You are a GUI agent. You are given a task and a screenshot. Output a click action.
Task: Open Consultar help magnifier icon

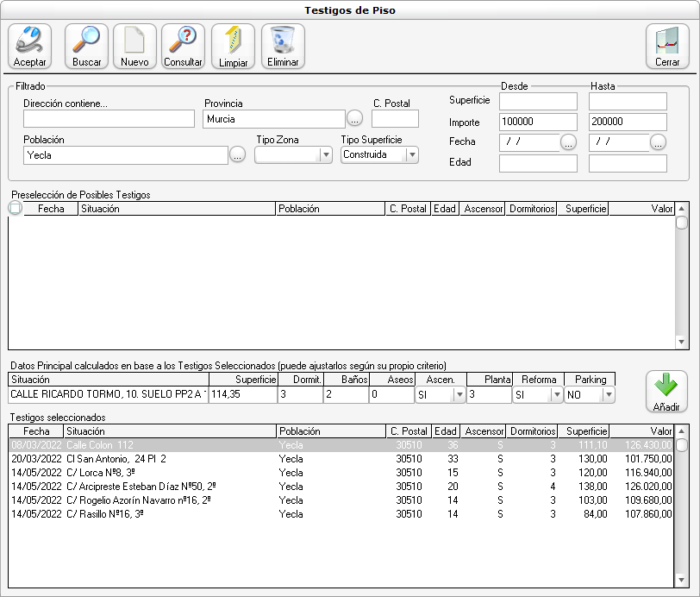[183, 47]
